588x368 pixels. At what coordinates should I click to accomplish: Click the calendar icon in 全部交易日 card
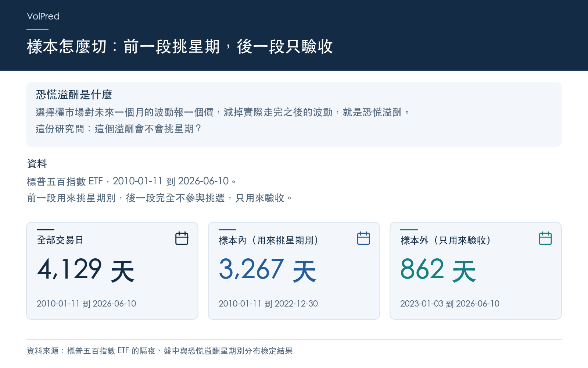point(182,238)
